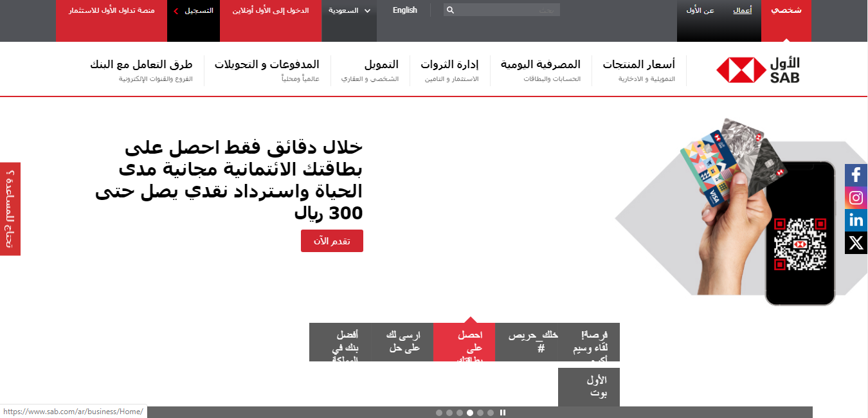The height and width of the screenshot is (418, 868).
Task: Click the تقدم الآن button
Action: tap(332, 241)
